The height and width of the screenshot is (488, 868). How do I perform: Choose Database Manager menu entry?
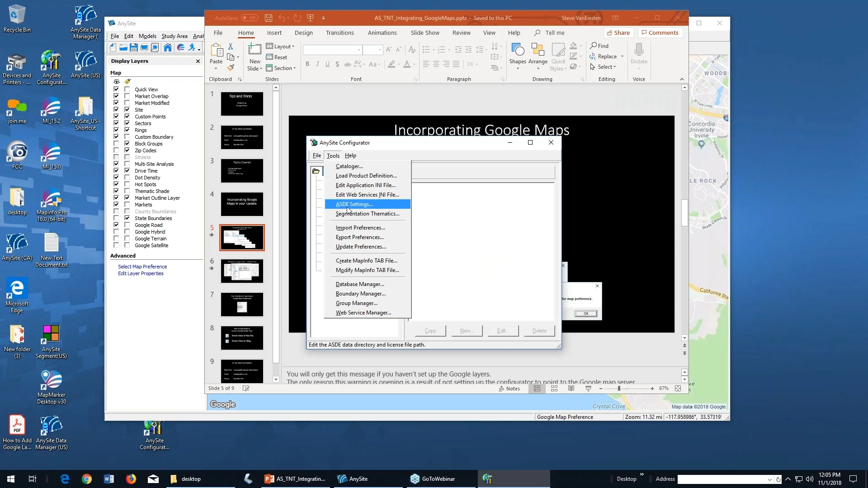(368, 284)
